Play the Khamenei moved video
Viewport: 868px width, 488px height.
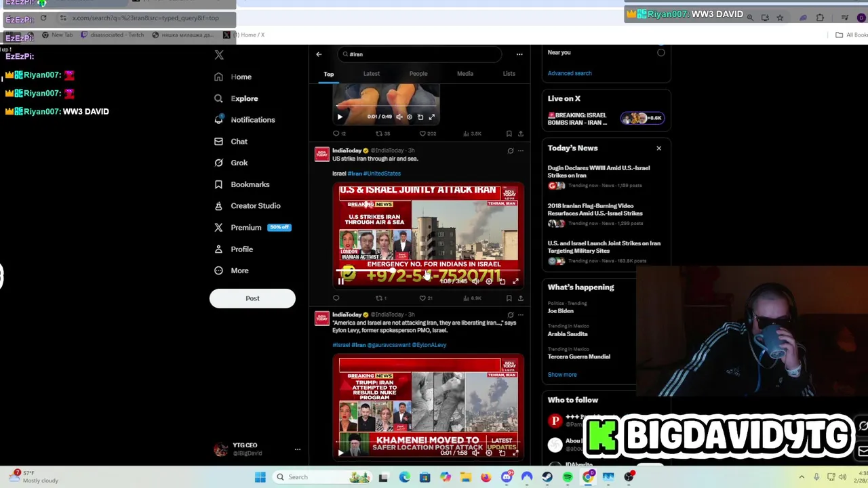pos(340,453)
